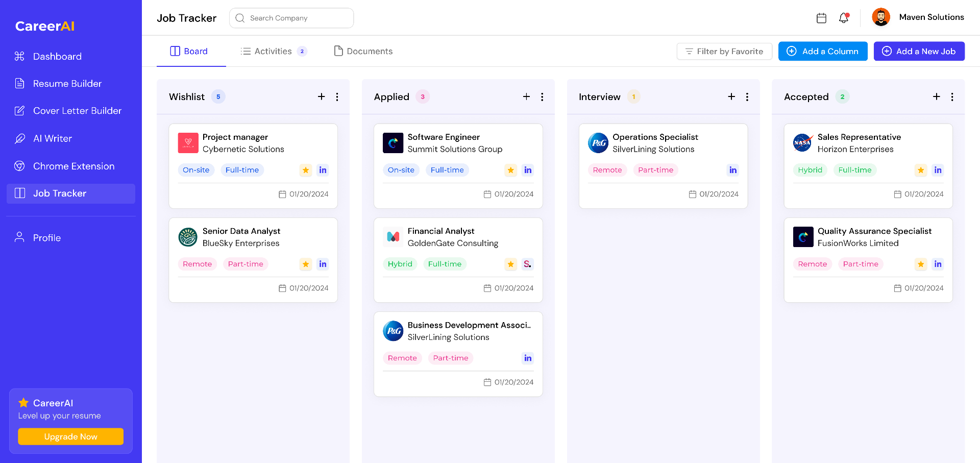This screenshot has height=463, width=980.
Task: Open the Wishlist column options menu
Action: tap(337, 96)
